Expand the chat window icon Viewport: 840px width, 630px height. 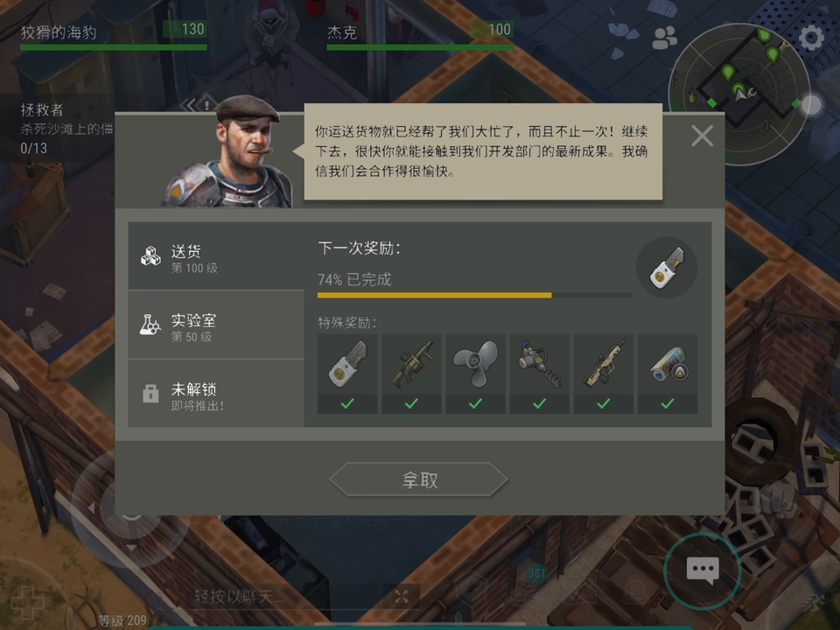[x=402, y=596]
